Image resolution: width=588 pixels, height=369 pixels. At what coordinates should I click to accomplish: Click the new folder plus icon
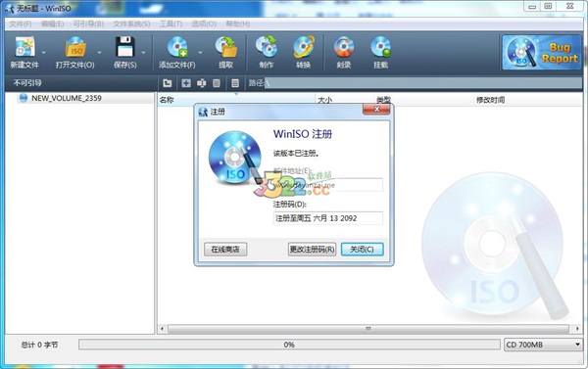[186, 83]
